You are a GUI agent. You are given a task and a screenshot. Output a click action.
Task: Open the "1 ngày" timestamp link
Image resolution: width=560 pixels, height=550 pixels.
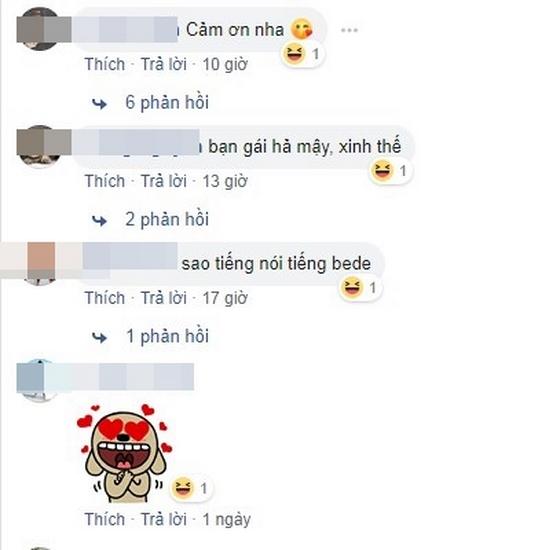tap(226, 520)
